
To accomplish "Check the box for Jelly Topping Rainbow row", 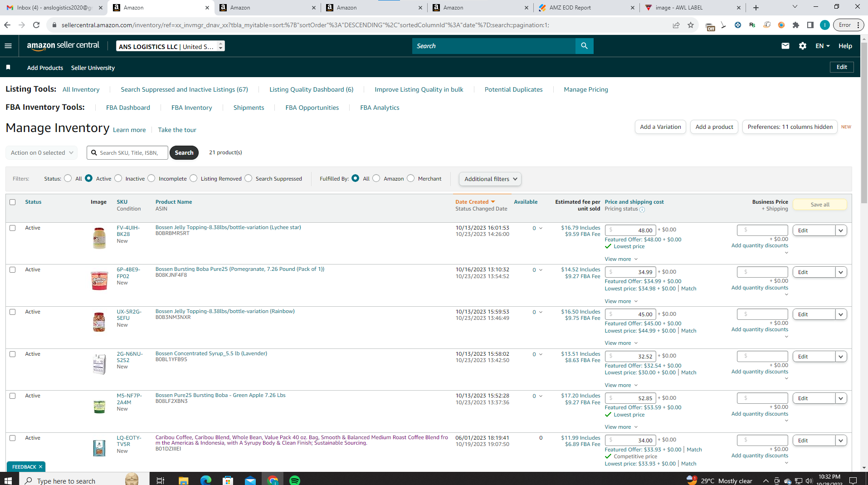I will [13, 312].
